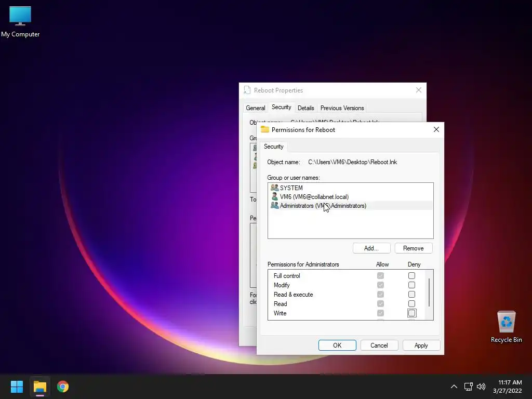532x399 pixels.
Task: Open the volume tray icon
Action: click(481, 387)
